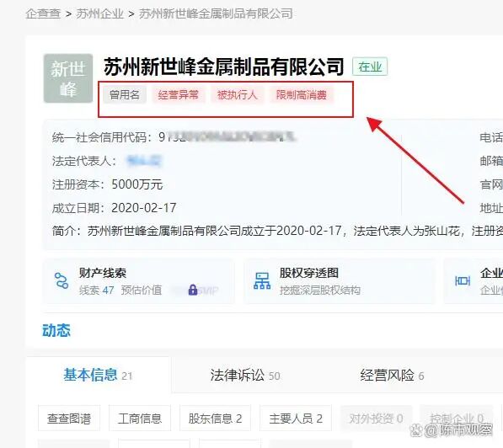The image size is (503, 448).
Task: Click the 新世峰 company logo thumbnail
Action: point(68,78)
